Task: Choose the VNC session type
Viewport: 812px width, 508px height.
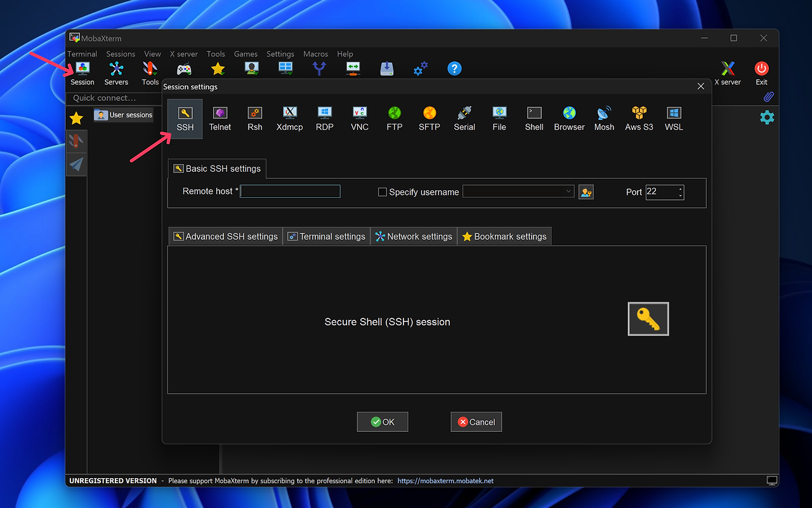Action: tap(360, 119)
